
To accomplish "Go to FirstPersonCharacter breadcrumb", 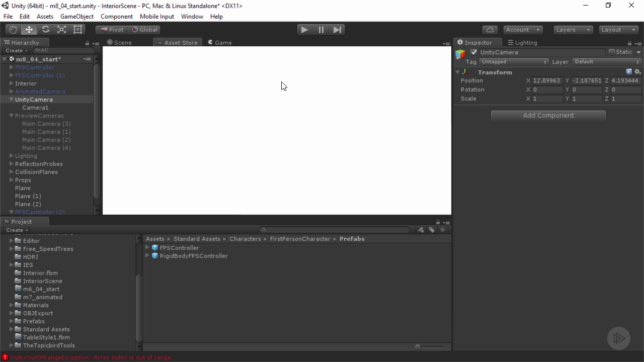I will point(300,239).
